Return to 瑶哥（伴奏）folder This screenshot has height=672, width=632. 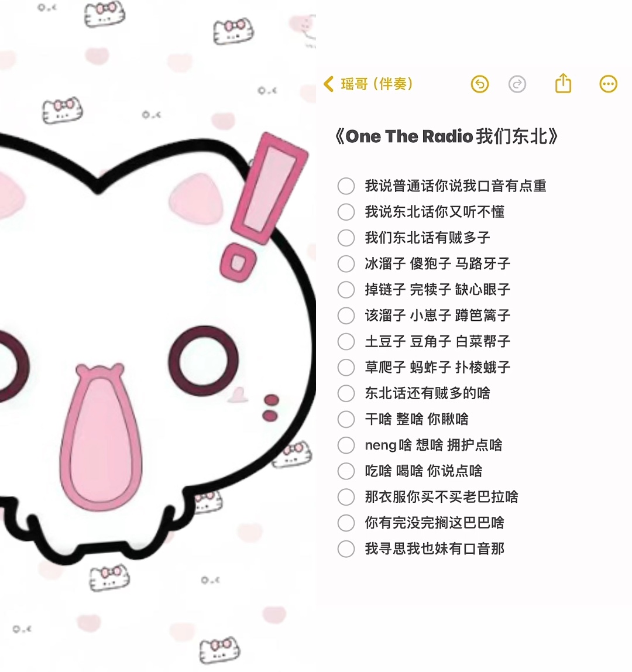tap(376, 84)
